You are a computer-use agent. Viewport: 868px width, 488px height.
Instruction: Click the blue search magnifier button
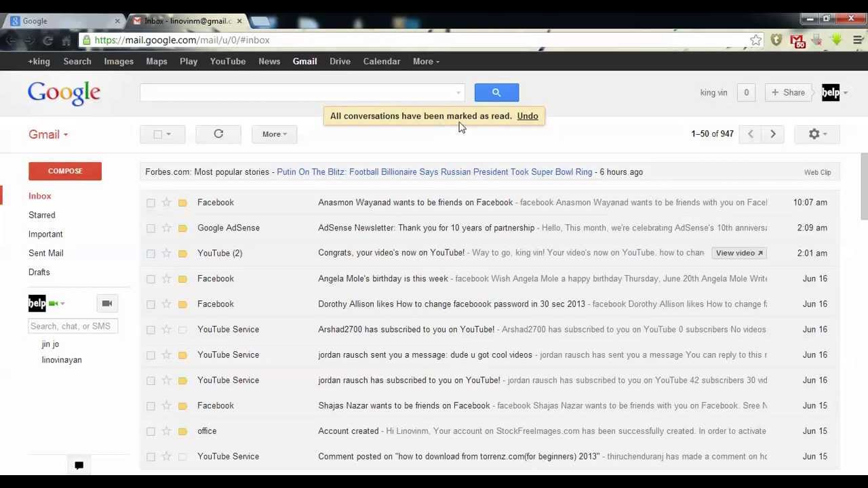(496, 93)
